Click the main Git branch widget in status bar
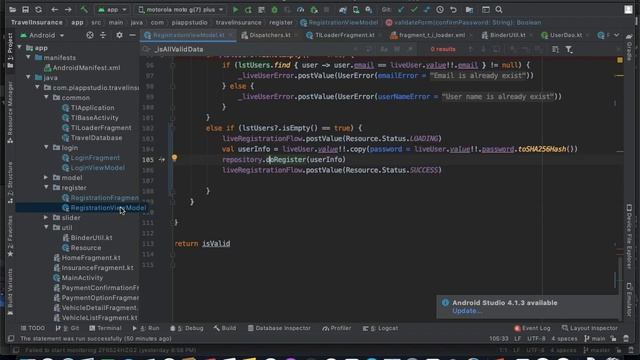640x360 pixels. tap(595, 339)
